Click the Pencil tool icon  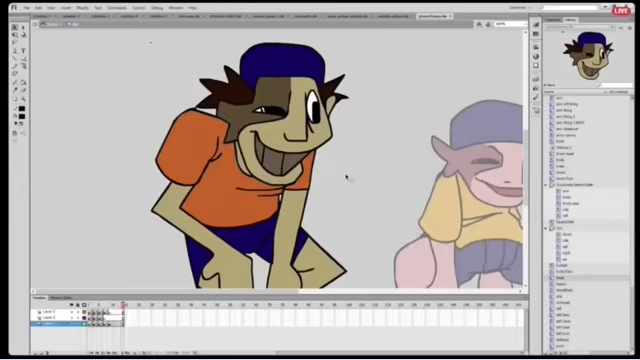[15, 66]
